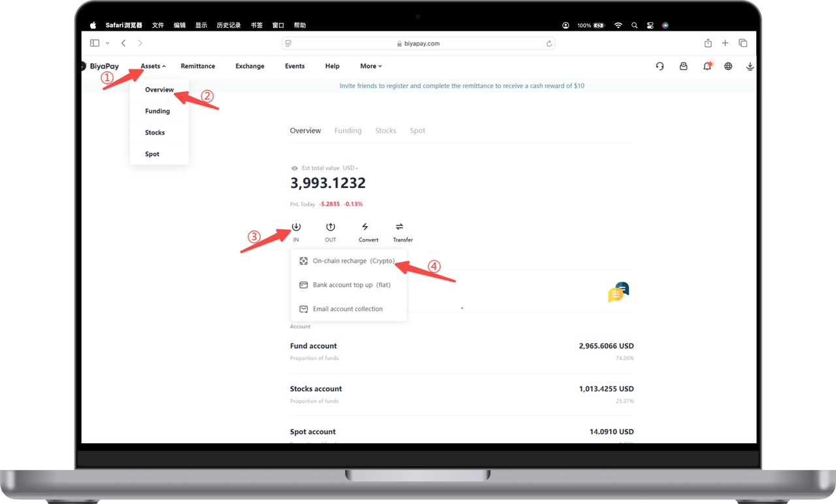Choose Email account collection
This screenshot has width=836, height=504.
348,309
